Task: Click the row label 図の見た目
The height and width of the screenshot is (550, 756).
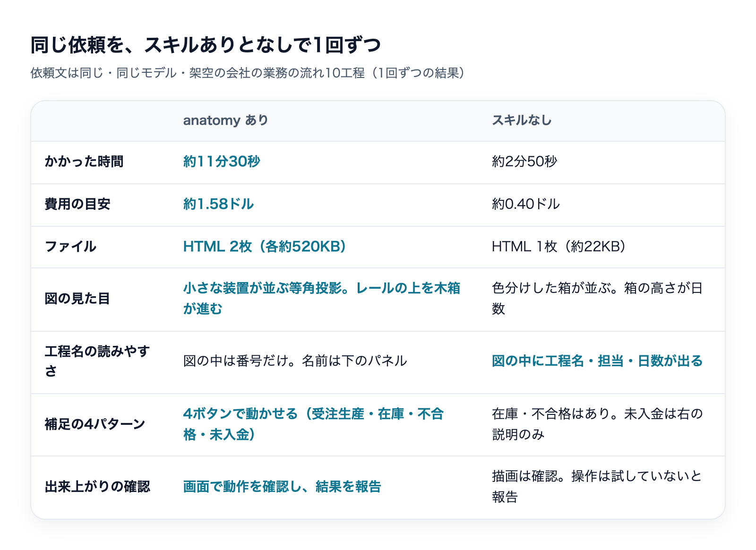Action: pos(77,299)
